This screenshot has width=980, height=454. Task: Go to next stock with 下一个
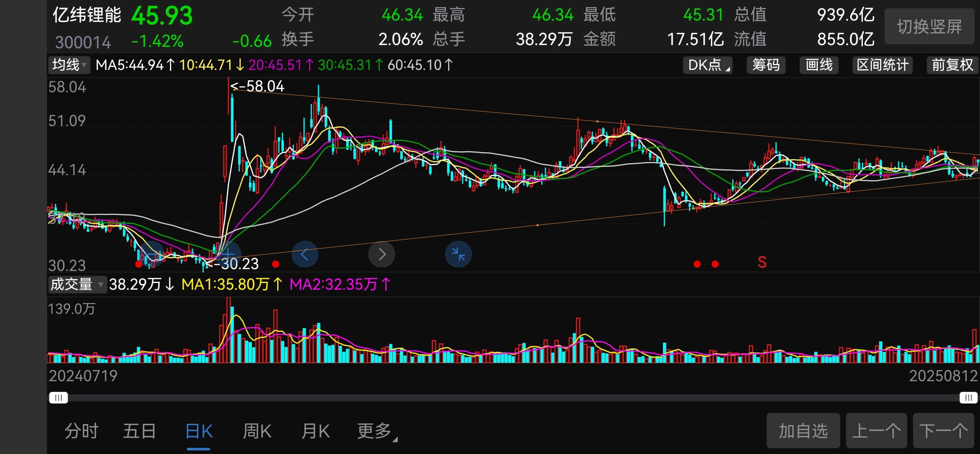pos(944,431)
